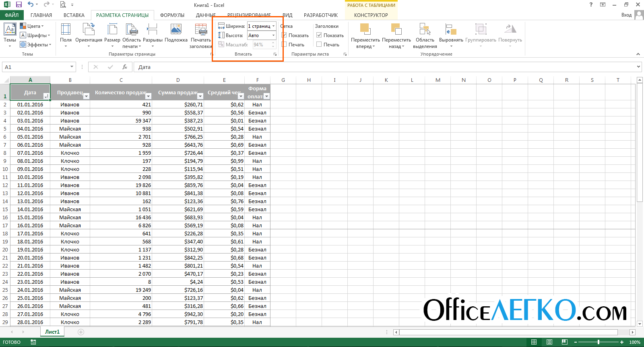Click the Подложка background image button

pos(176,33)
